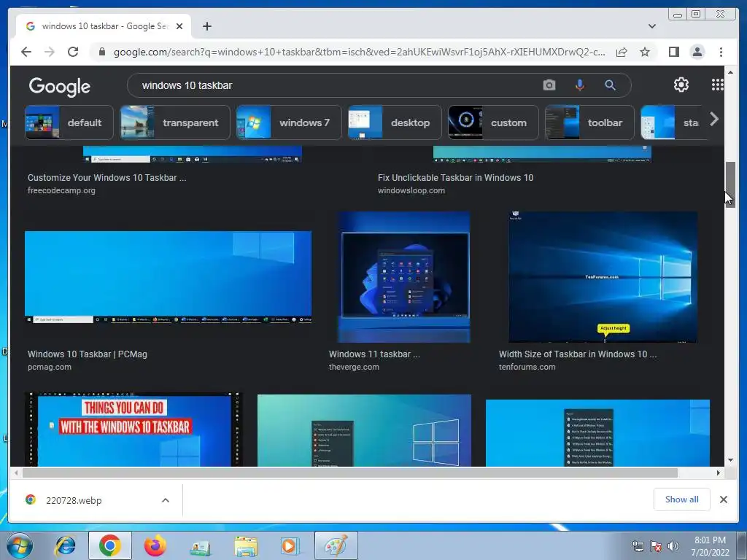Click the vertical scrollbar thumb

(x=730, y=184)
